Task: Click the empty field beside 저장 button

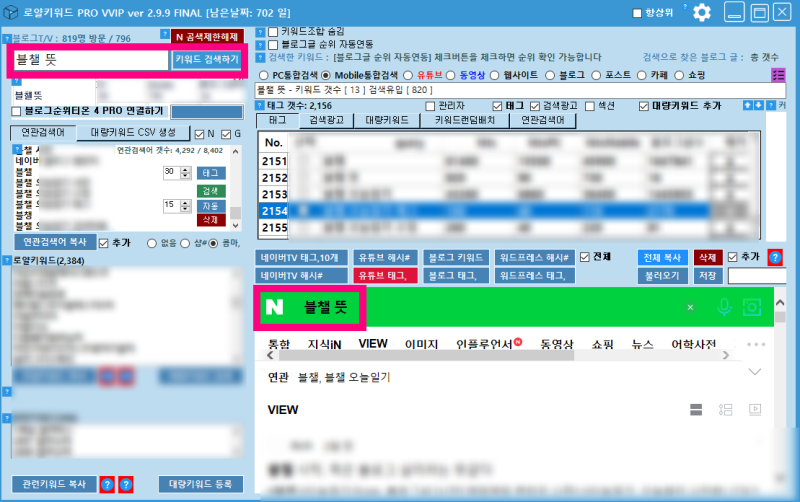Action: pyautogui.click(x=757, y=276)
